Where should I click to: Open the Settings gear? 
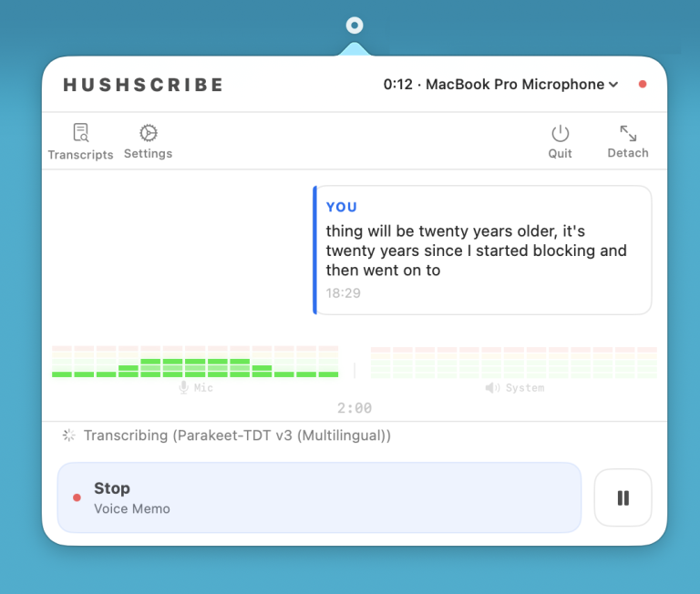[x=149, y=141]
